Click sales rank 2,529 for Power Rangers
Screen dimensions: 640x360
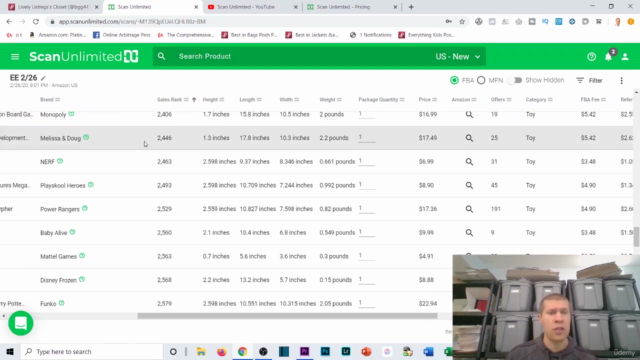pyautogui.click(x=164, y=209)
